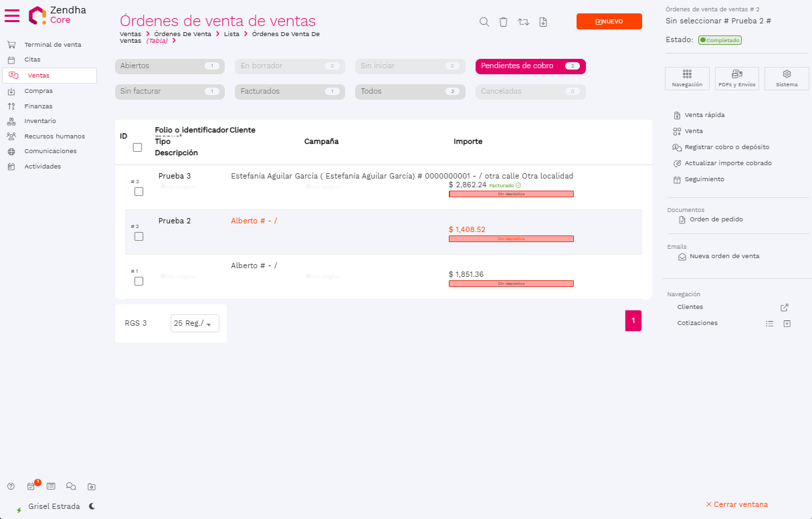
Task: Go to Inventario in the sidebar
Action: 40,121
